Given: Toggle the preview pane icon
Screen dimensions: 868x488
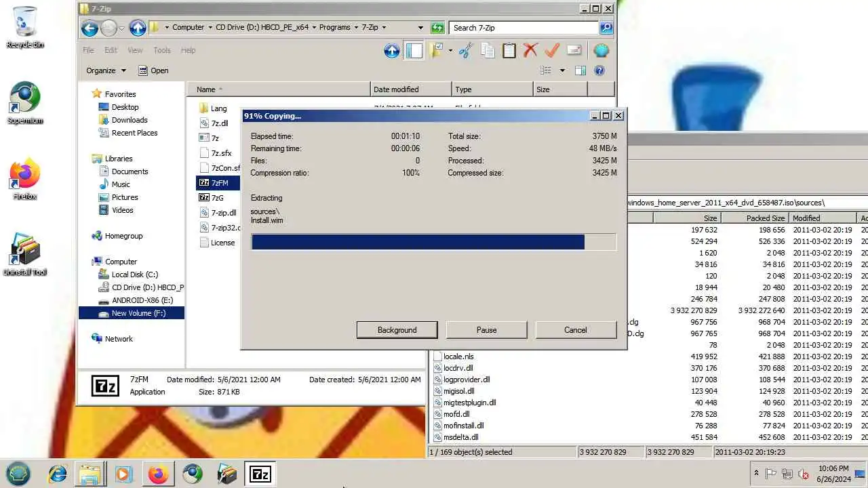Looking at the screenshot, I should click(x=580, y=70).
